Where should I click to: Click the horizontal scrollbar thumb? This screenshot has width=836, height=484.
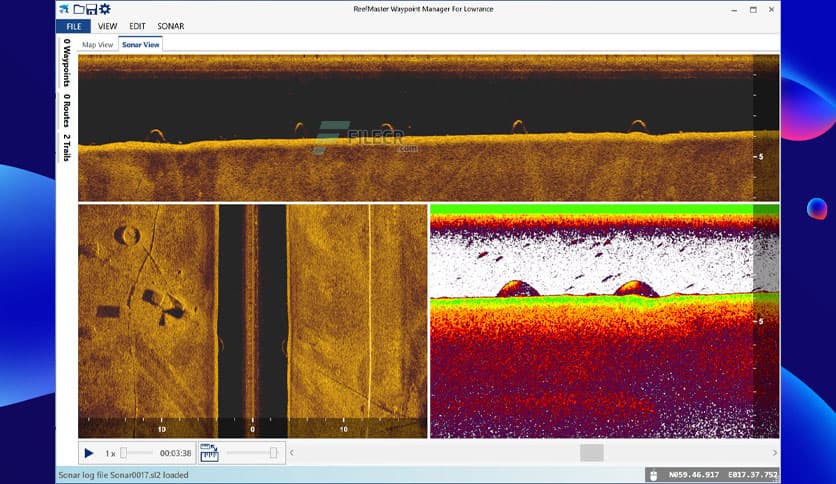click(591, 453)
